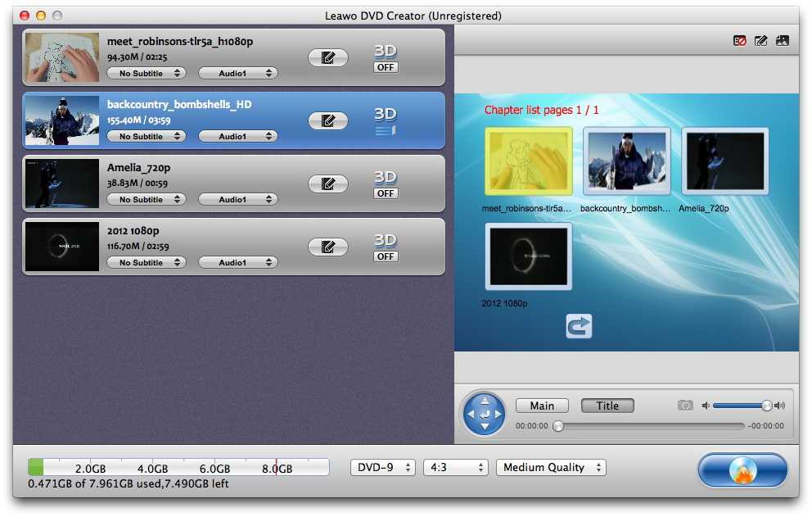Edit the meet_robinsons-tlr5a_h1080p video
The image size is (812, 517).
[x=327, y=57]
